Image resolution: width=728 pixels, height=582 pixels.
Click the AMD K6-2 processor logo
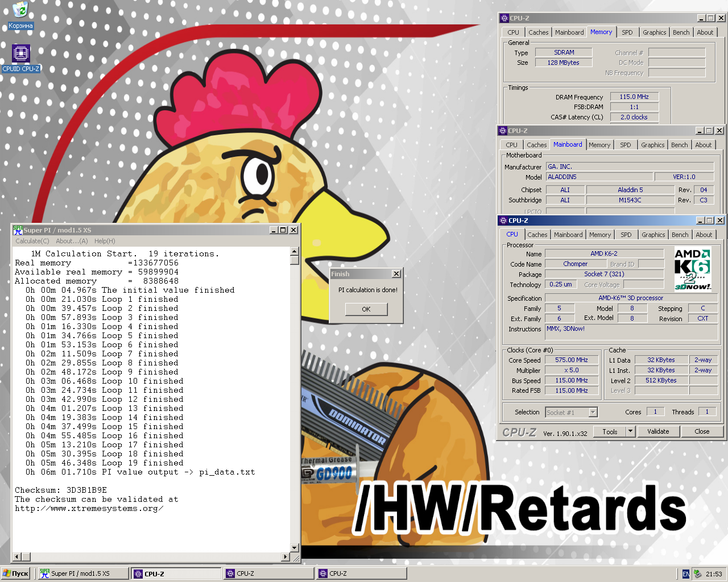coord(692,269)
